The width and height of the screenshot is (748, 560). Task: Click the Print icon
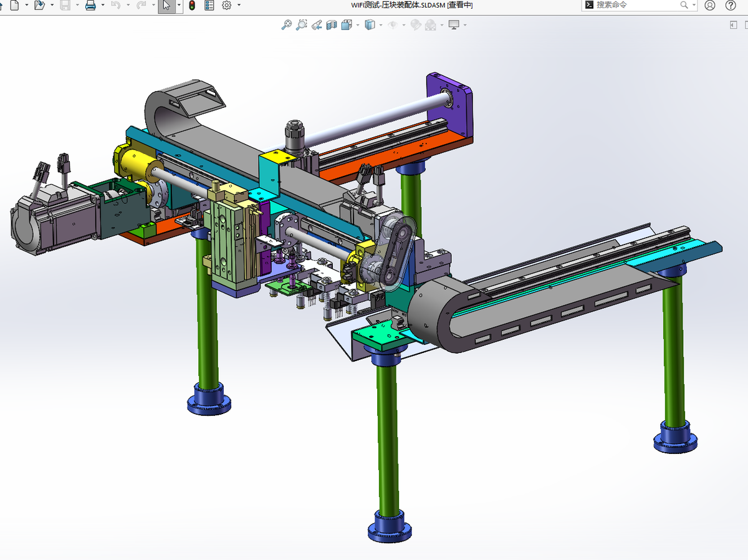[90, 6]
